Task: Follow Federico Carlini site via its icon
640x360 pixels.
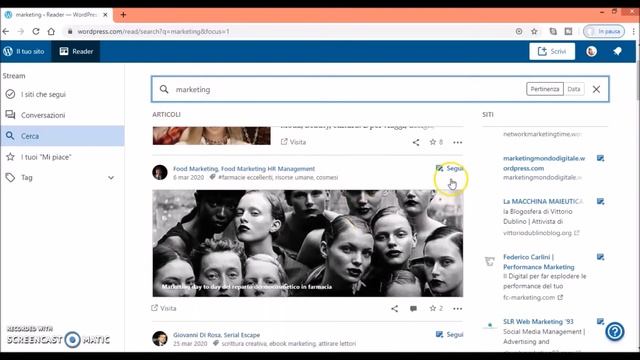Action: 600,257
